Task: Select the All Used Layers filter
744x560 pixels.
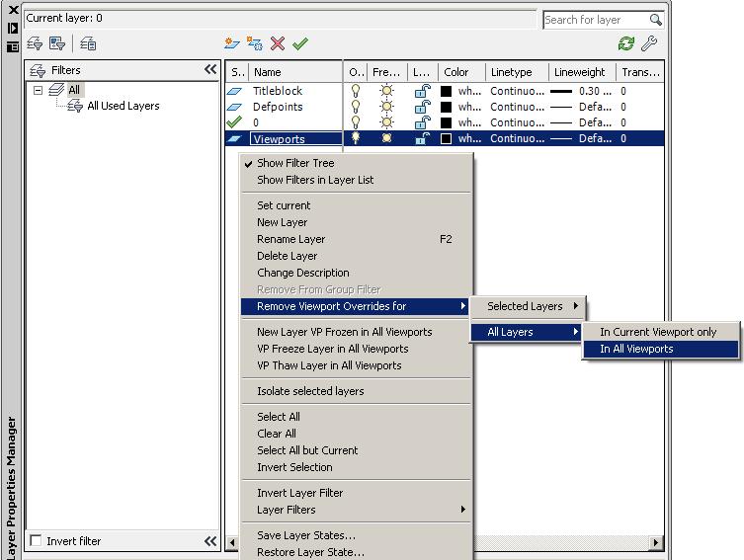Action: click(x=124, y=106)
